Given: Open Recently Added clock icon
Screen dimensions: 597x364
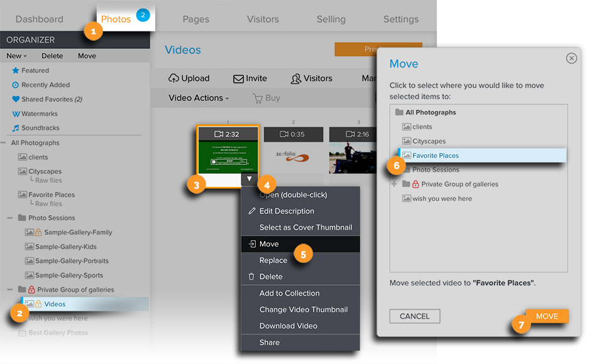Looking at the screenshot, I should click(16, 85).
